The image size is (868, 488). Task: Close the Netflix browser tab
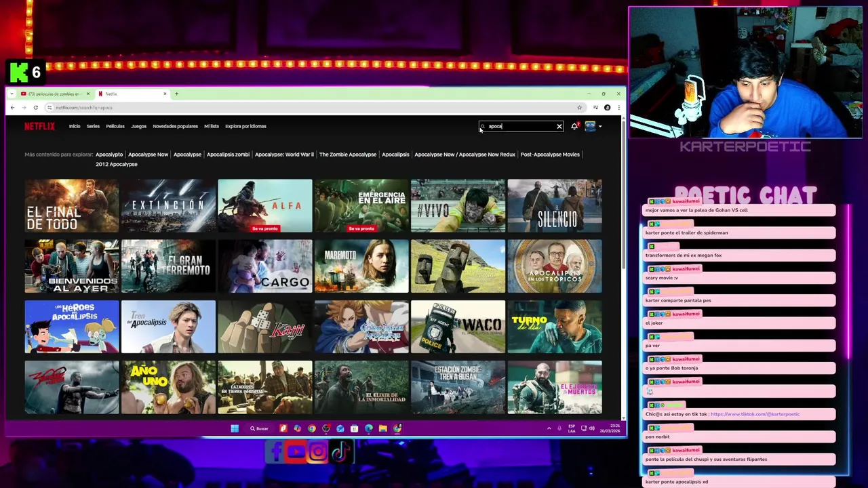pyautogui.click(x=165, y=94)
